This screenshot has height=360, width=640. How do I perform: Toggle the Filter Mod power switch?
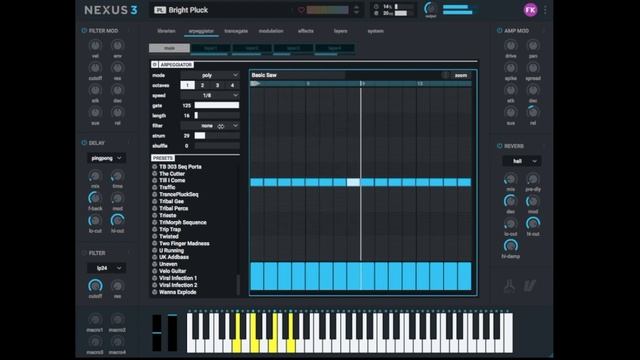(x=84, y=31)
